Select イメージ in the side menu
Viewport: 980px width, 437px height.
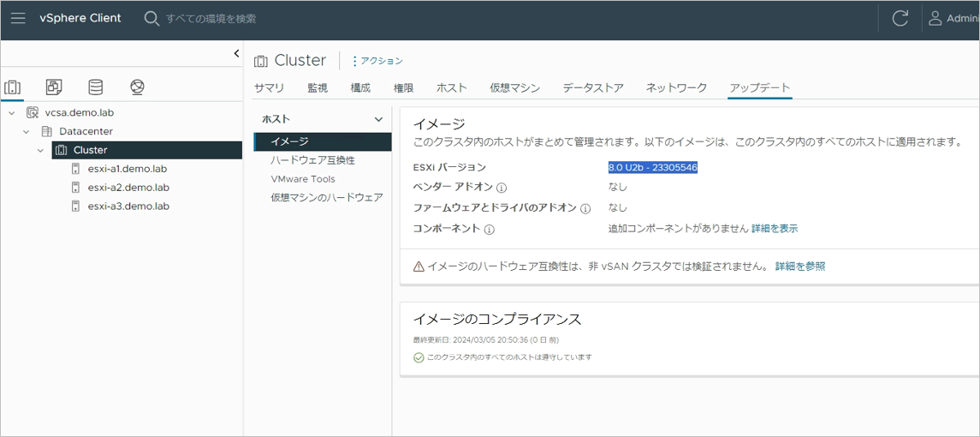pyautogui.click(x=324, y=141)
